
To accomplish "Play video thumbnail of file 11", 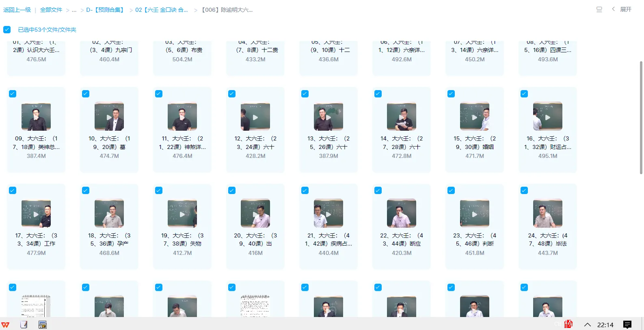I will [182, 117].
